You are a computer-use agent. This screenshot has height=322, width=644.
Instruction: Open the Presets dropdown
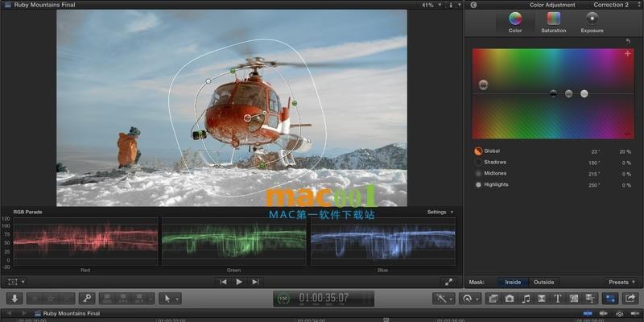(621, 283)
